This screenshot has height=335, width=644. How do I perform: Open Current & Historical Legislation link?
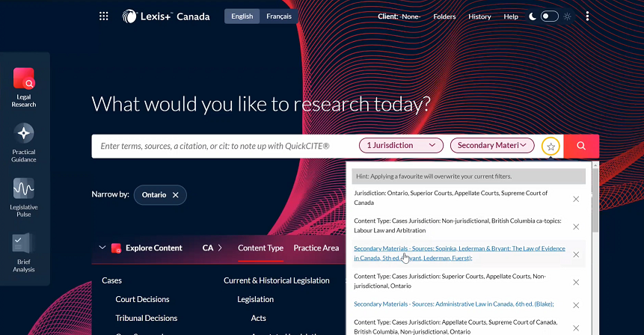pyautogui.click(x=277, y=281)
